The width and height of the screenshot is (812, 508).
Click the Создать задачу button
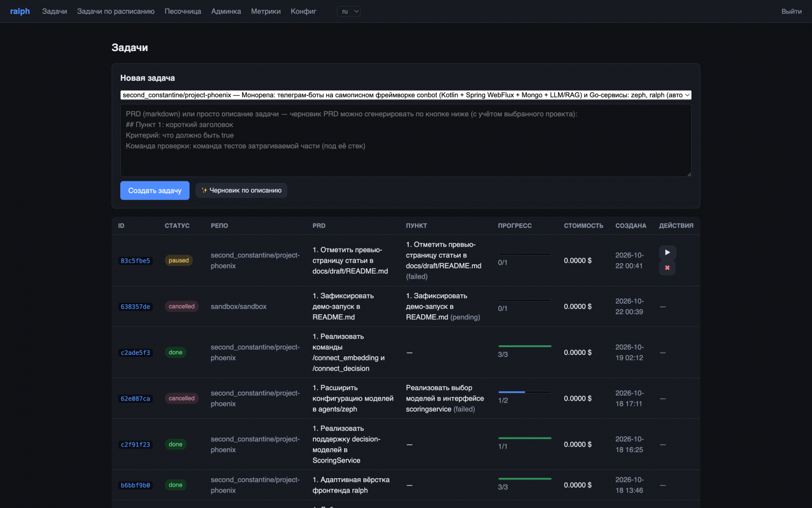pos(155,191)
